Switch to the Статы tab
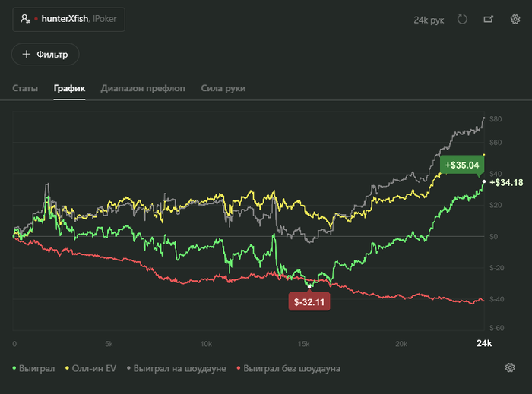This screenshot has height=394, width=532. [x=25, y=88]
